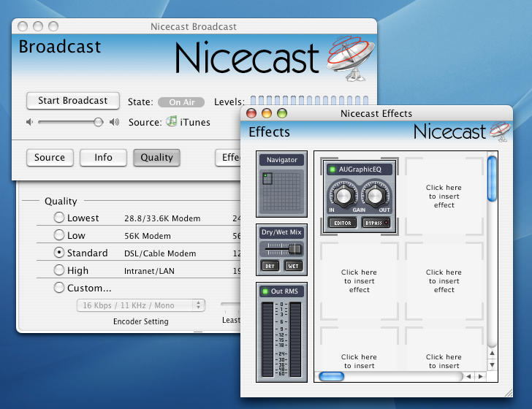This screenshot has width=532, height=409.
Task: Close the Nicecast Broadcast window
Action: pyautogui.click(x=23, y=26)
